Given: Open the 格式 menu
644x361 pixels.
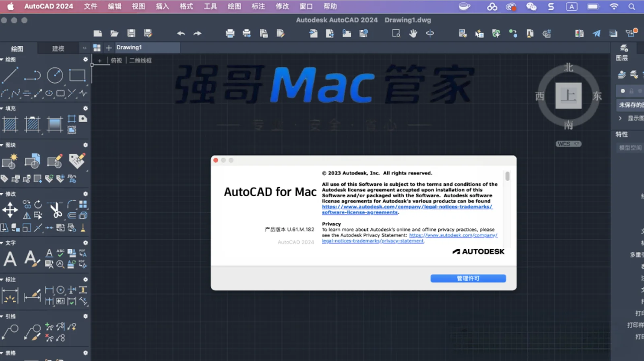Looking at the screenshot, I should coord(186,6).
